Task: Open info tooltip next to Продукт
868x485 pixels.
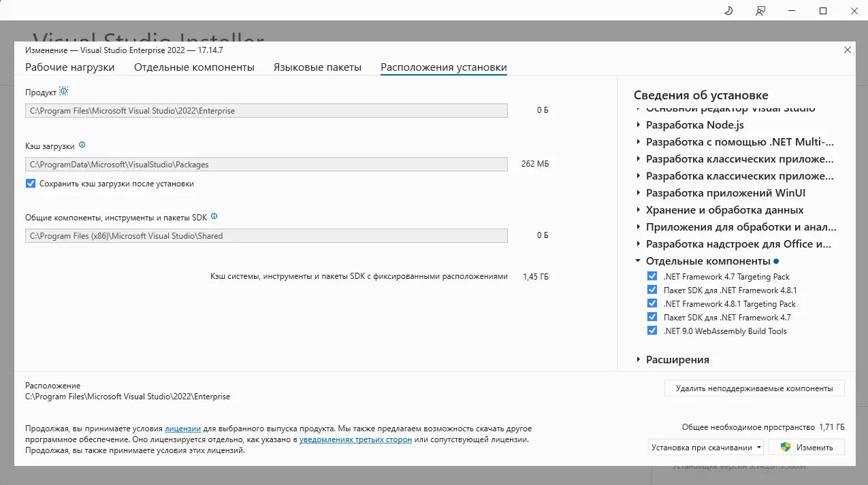Action: [63, 90]
